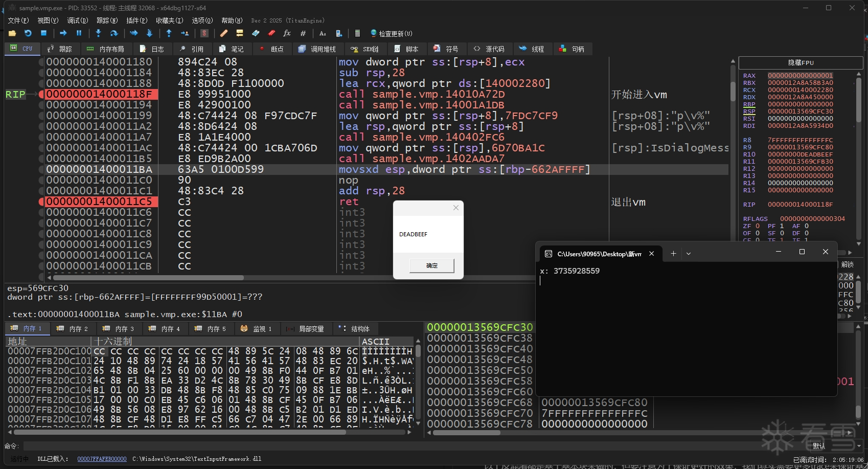
Task: Click the Open file folder icon
Action: click(x=12, y=33)
